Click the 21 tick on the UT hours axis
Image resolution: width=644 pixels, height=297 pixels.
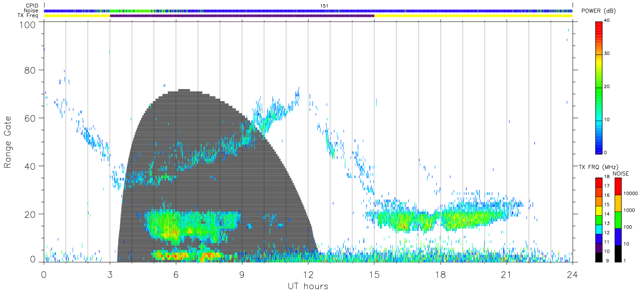506,273
